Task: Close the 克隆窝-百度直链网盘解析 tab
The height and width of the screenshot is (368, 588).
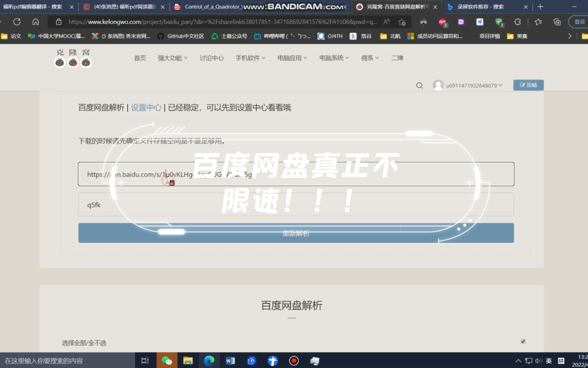Action: tap(435, 7)
